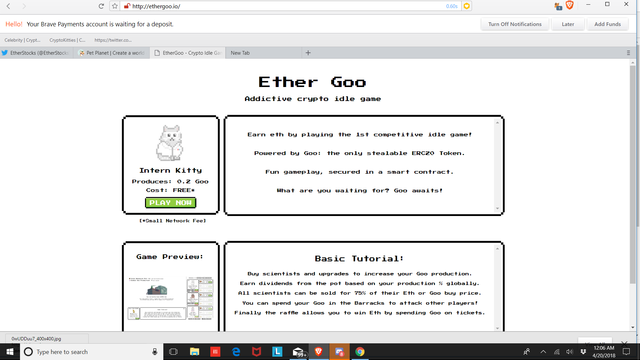The width and height of the screenshot is (640, 360).
Task: Open File Explorer from taskbar
Action: point(194,351)
